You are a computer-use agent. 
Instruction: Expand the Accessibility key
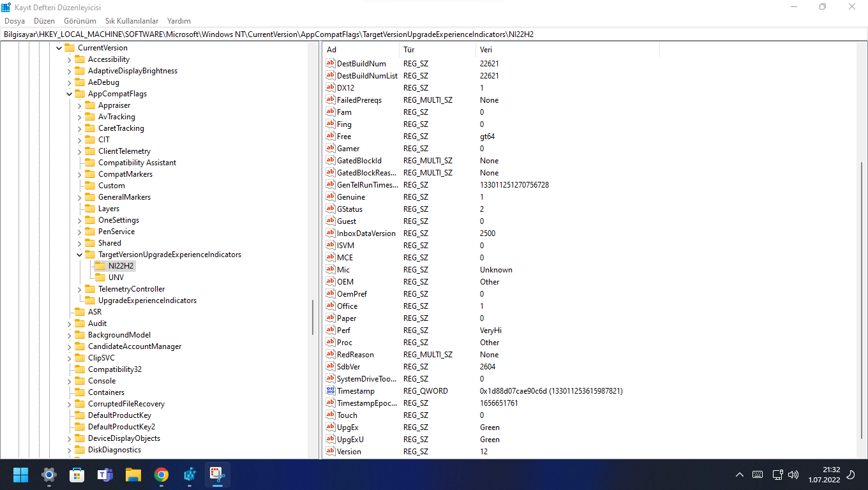point(70,59)
